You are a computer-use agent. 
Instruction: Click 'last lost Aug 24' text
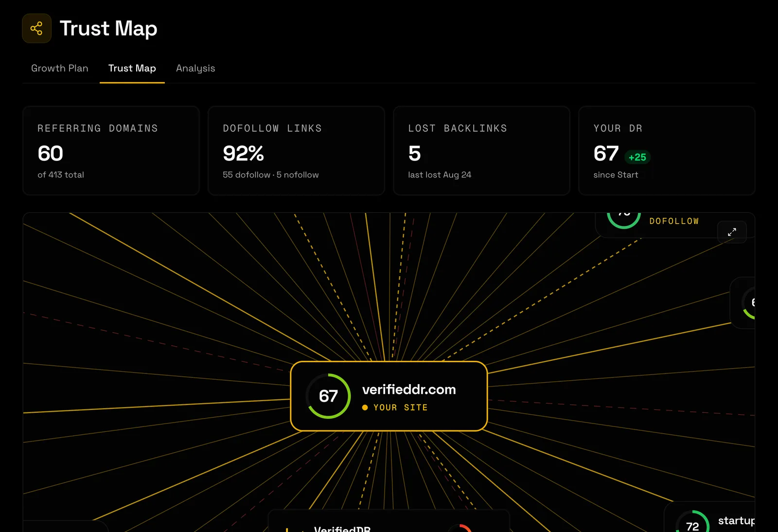(x=440, y=175)
